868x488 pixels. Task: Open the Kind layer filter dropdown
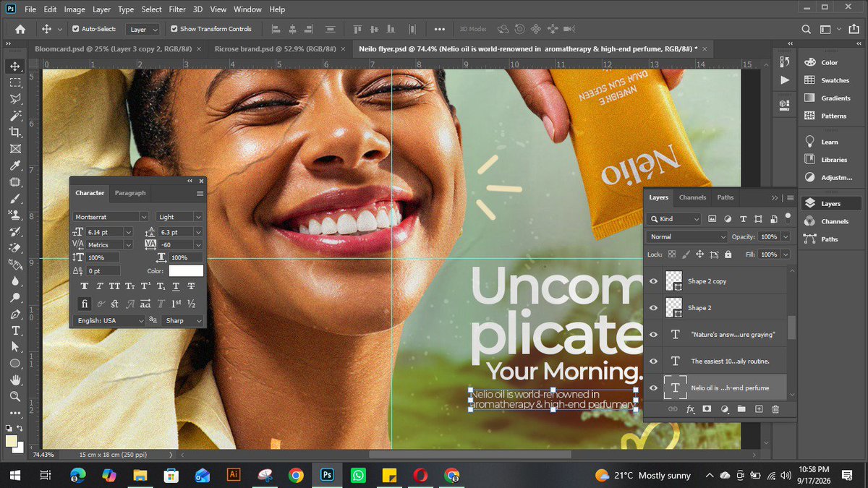[x=675, y=218]
